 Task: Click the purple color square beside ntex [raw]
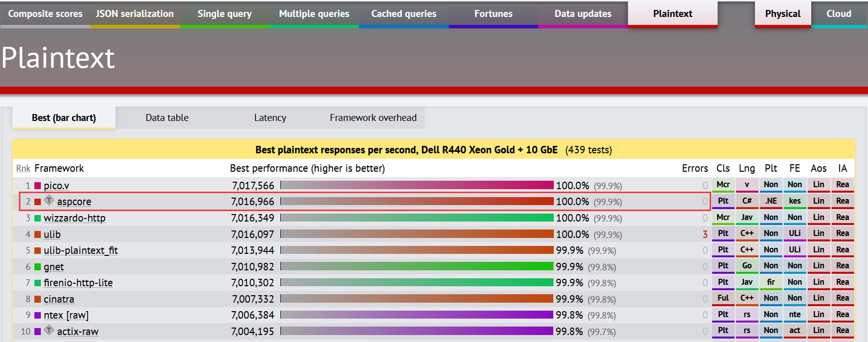click(x=37, y=315)
